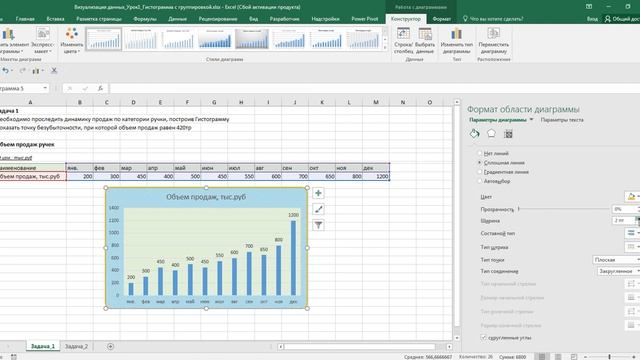Click the Tell me lightbulb search box

coord(493,19)
